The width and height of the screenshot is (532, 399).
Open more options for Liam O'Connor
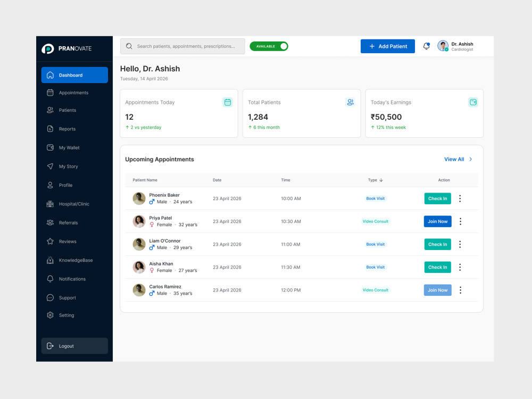[460, 244]
